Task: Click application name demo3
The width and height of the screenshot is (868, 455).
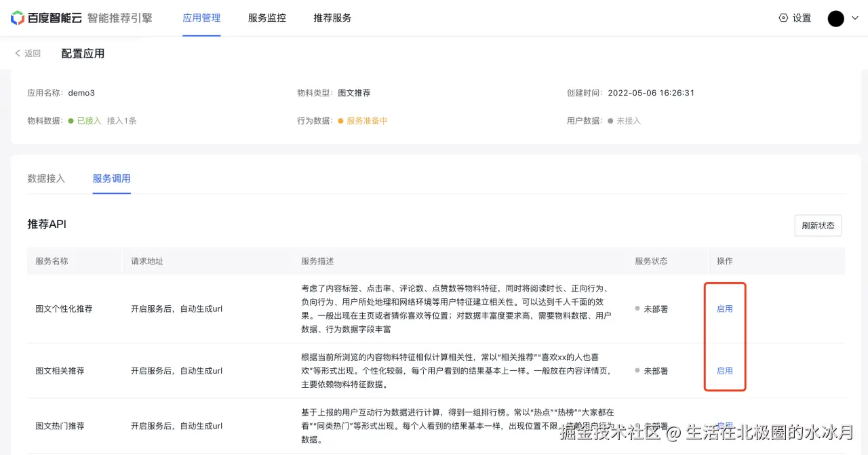Action: pyautogui.click(x=81, y=93)
